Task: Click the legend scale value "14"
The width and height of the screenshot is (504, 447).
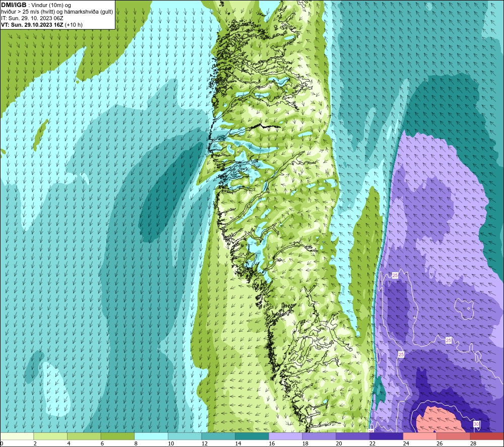Action: [238, 443]
